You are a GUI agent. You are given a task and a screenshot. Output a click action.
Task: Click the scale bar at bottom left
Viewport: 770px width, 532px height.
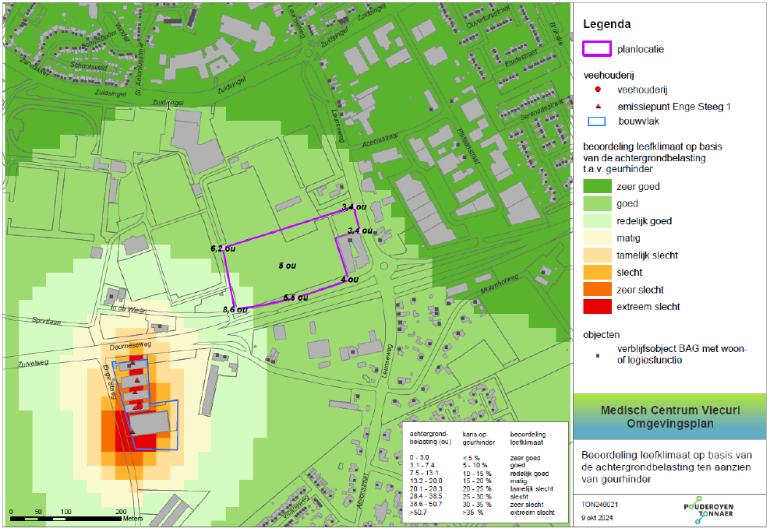[66, 518]
